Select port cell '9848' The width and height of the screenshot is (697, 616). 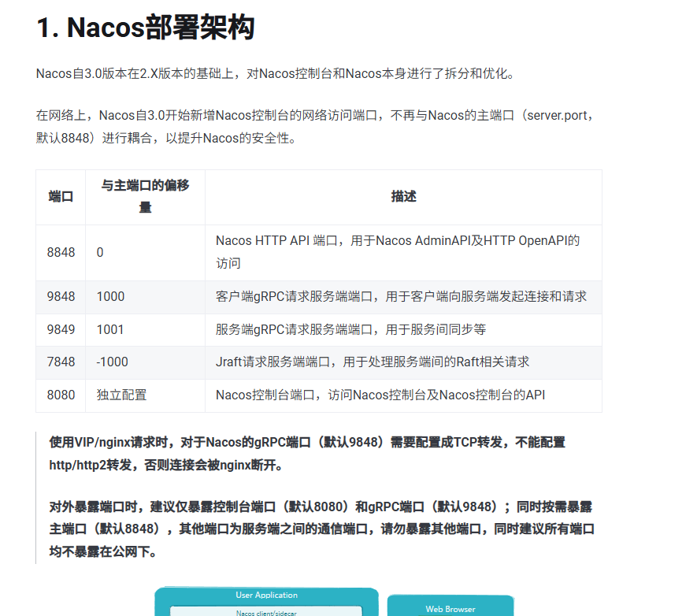pos(61,297)
